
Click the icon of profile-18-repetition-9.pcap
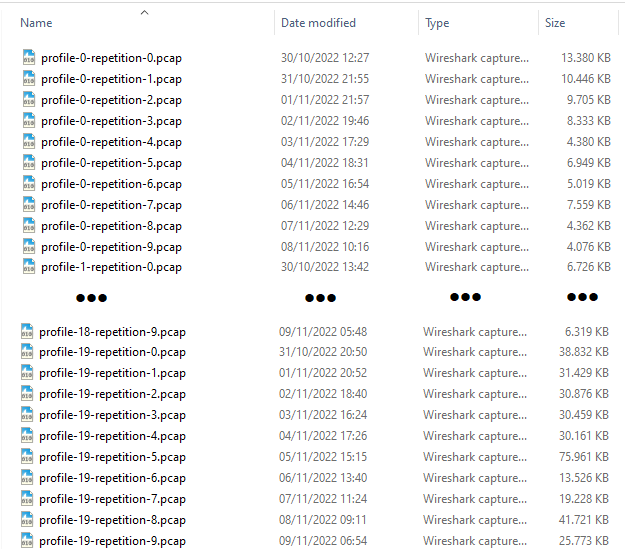(x=27, y=331)
